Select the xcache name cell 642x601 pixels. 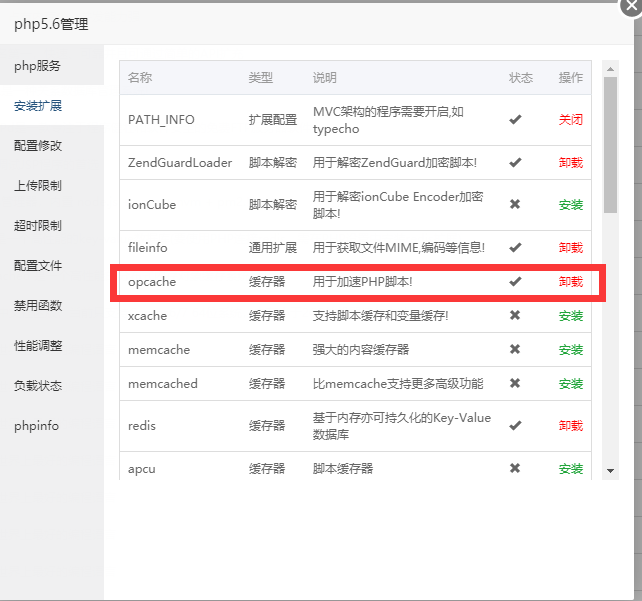147,316
